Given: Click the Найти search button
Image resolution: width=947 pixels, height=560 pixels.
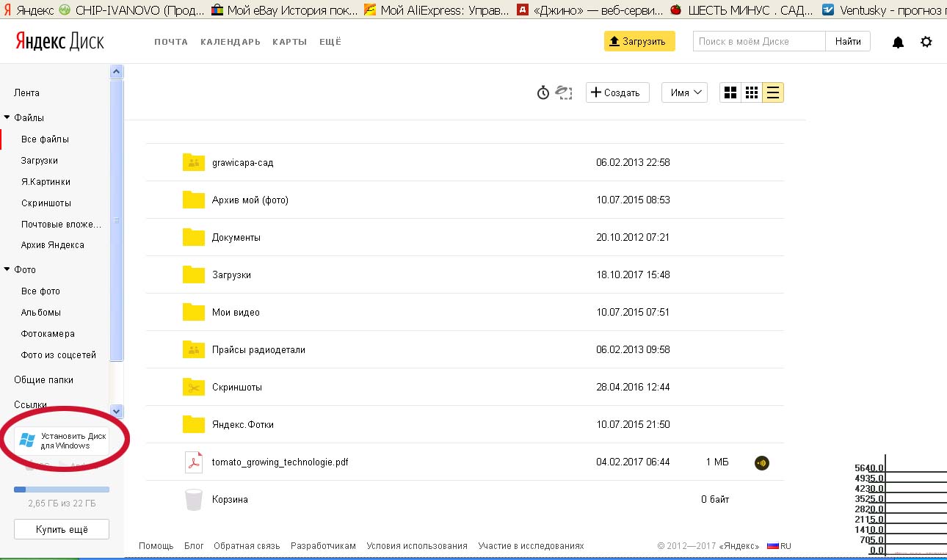Looking at the screenshot, I should (848, 41).
